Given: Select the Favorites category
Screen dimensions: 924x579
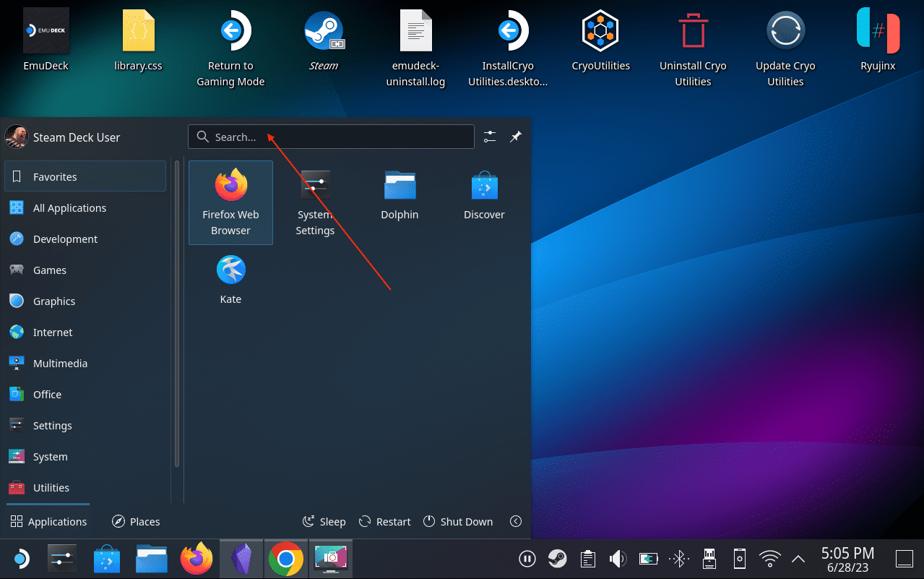Looking at the screenshot, I should point(85,176).
